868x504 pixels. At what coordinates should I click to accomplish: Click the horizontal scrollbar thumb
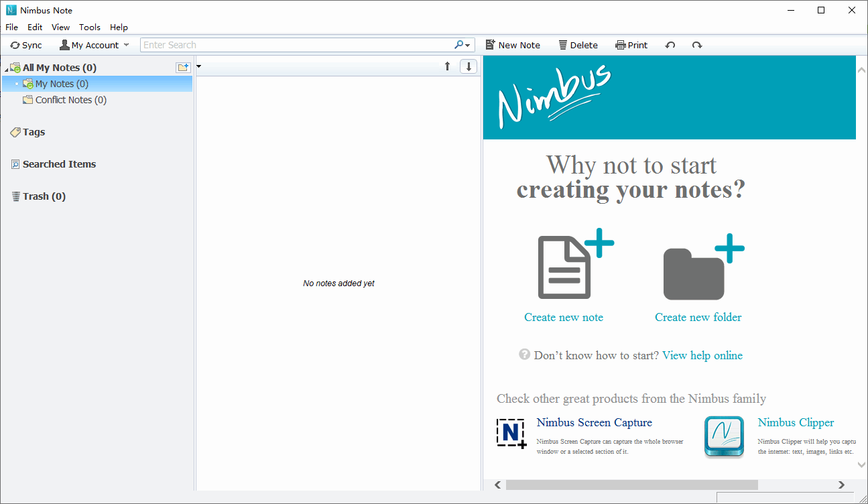point(632,485)
